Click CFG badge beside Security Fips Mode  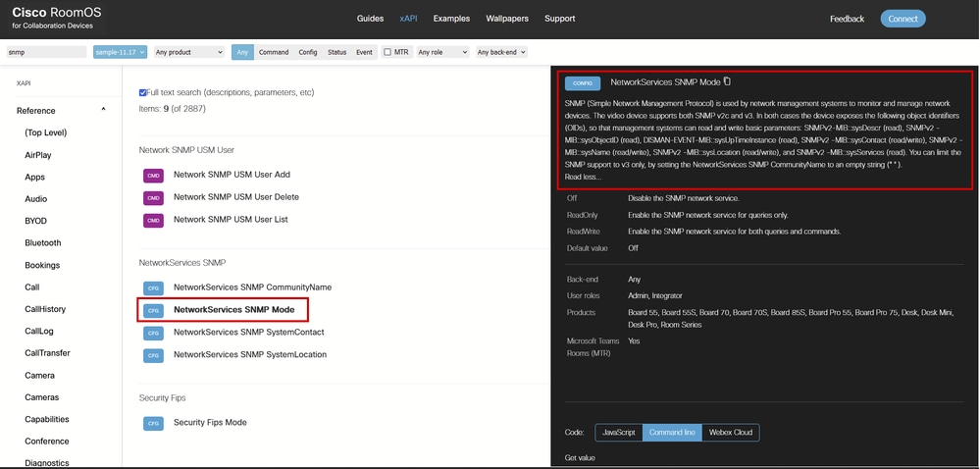pos(153,423)
